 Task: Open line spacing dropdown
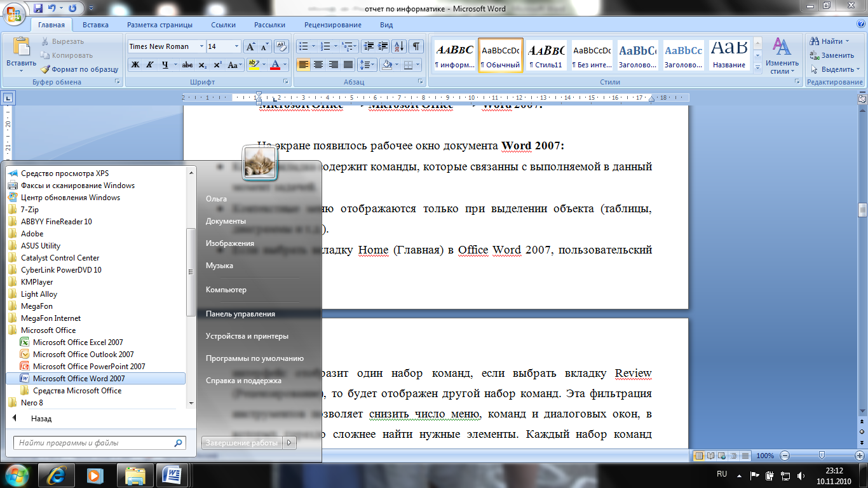368,65
